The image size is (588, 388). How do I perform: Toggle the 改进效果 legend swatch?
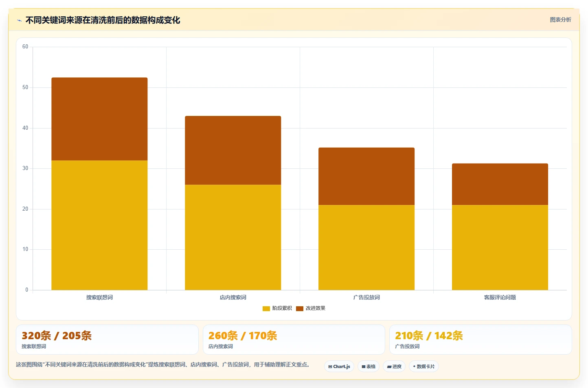click(x=300, y=308)
